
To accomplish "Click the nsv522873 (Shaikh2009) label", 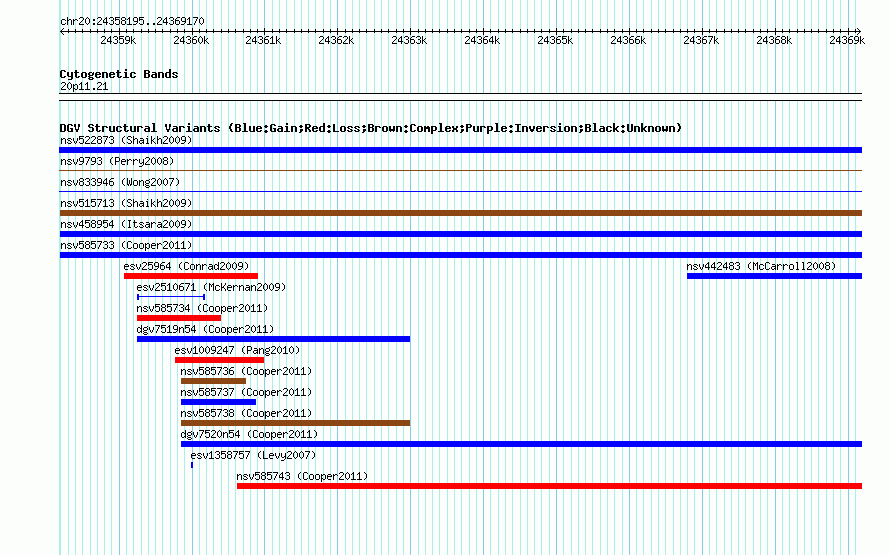I will (x=126, y=140).
